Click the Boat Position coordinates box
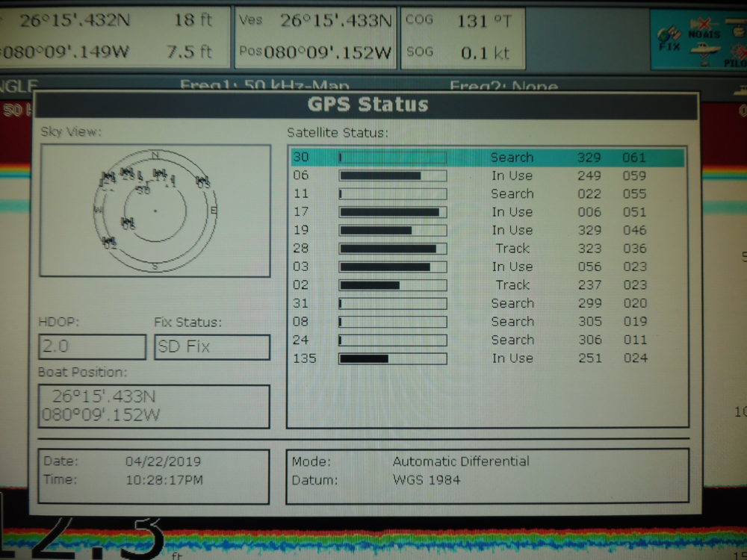Screen dimensions: 747x560 (x=154, y=406)
